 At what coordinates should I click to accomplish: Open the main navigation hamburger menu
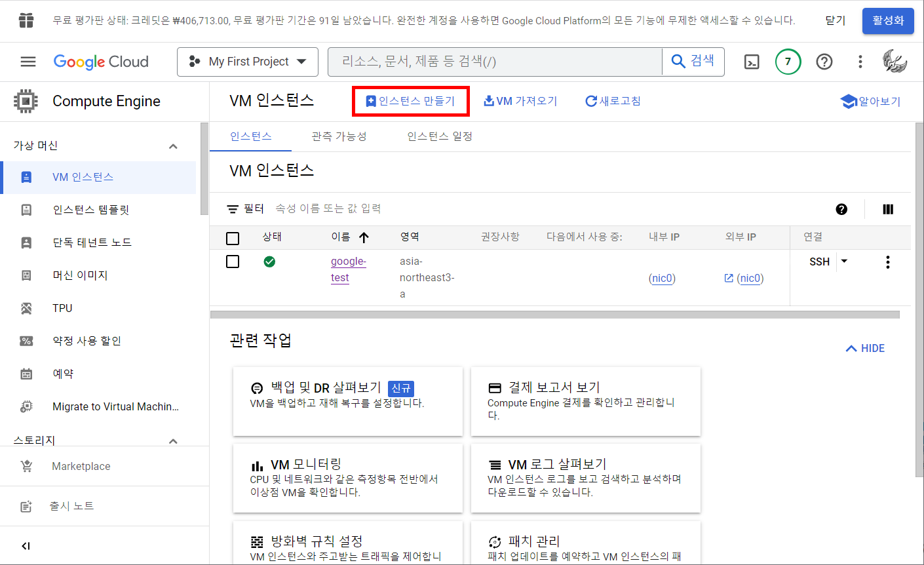pos(28,62)
